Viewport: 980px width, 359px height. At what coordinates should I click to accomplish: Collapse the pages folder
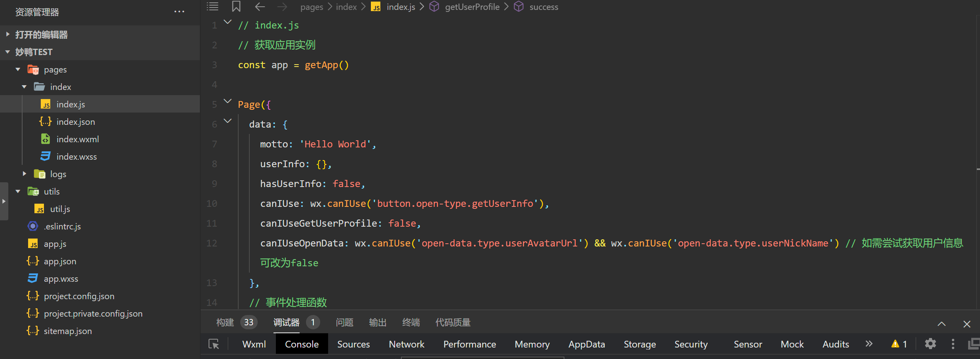pyautogui.click(x=18, y=69)
